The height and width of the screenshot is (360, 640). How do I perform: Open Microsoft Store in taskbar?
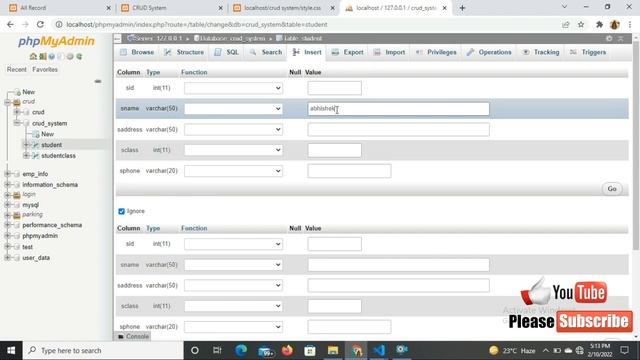(310, 350)
